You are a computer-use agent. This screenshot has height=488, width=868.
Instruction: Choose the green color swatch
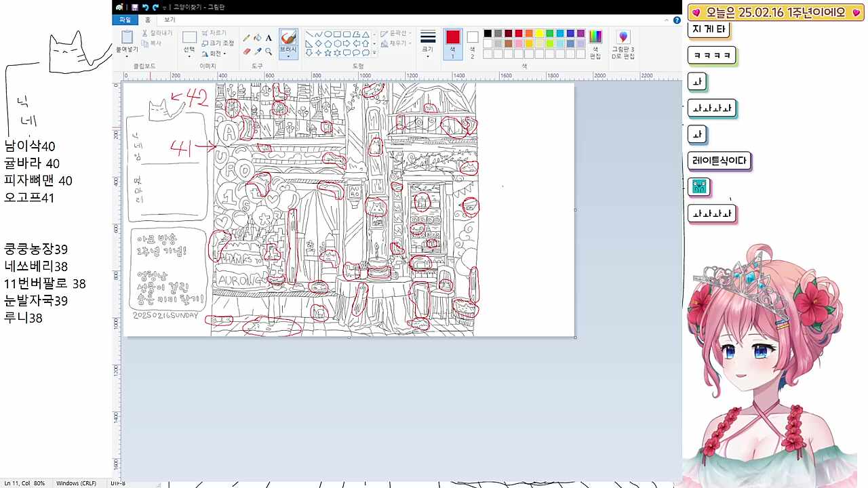549,33
